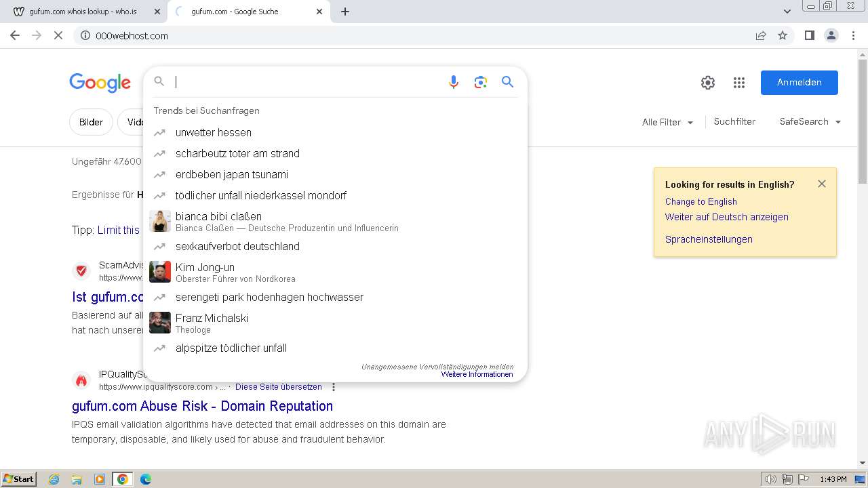This screenshot has height=488, width=868.
Task: Go back to the previous page
Action: coord(15,36)
